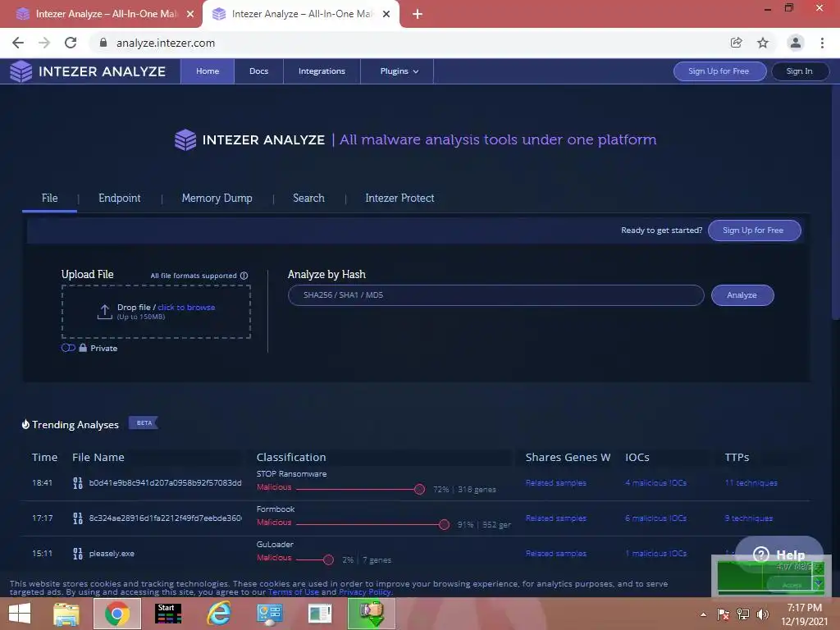The image size is (840, 630).
Task: Click the taskbar clock showing 7:17 PM
Action: pos(804,614)
